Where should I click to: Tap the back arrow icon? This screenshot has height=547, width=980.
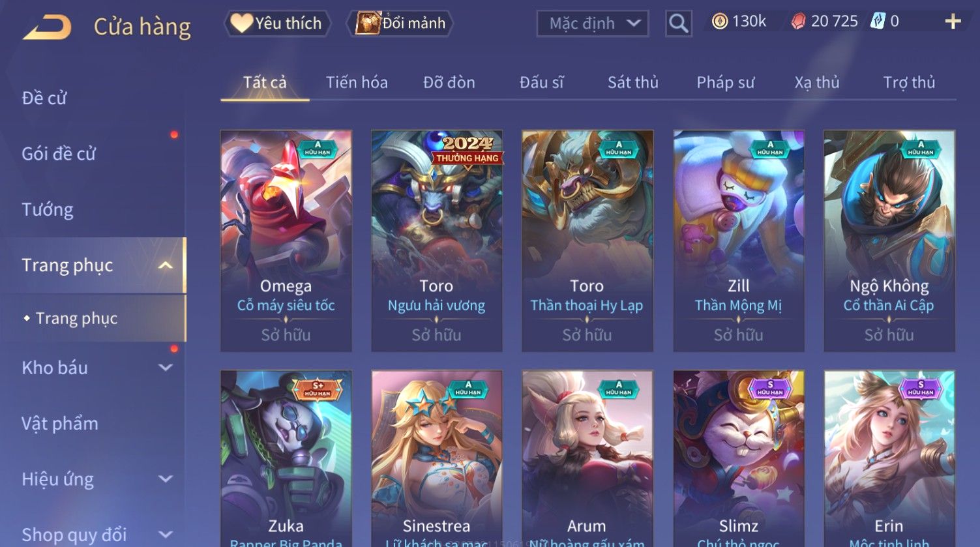(47, 27)
